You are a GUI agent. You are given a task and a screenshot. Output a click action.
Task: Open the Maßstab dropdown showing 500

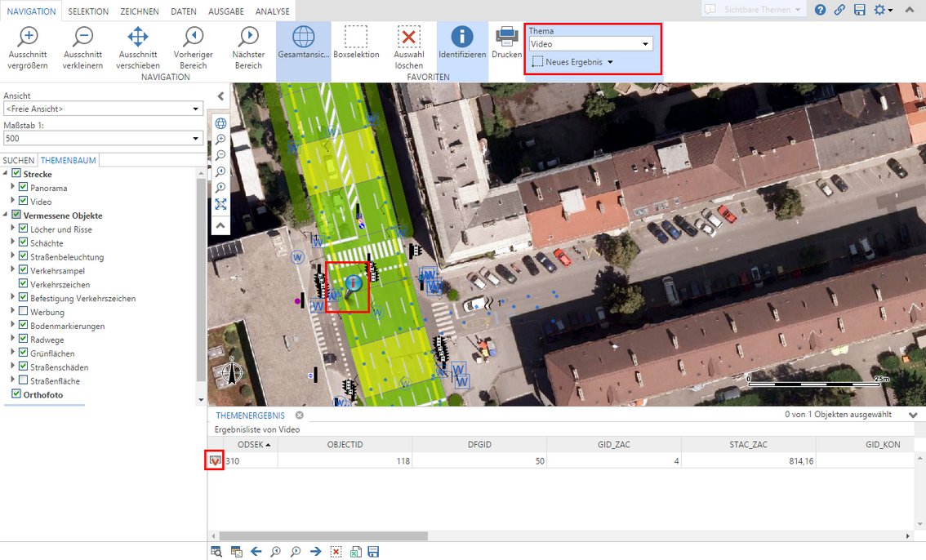103,139
